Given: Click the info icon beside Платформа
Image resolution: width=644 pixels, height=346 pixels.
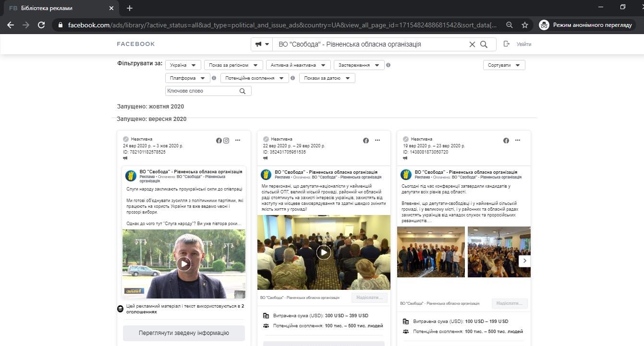Looking at the screenshot, I should pyautogui.click(x=214, y=78).
